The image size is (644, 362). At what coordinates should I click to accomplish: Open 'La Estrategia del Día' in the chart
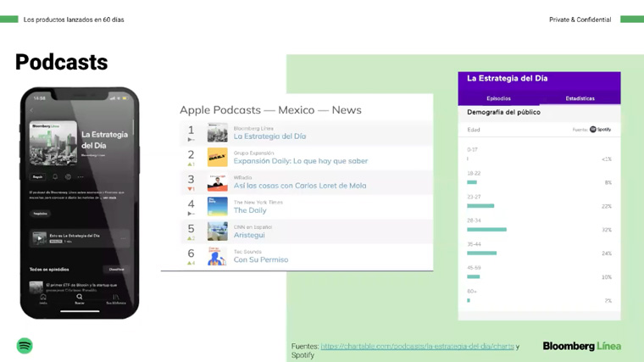(269, 136)
